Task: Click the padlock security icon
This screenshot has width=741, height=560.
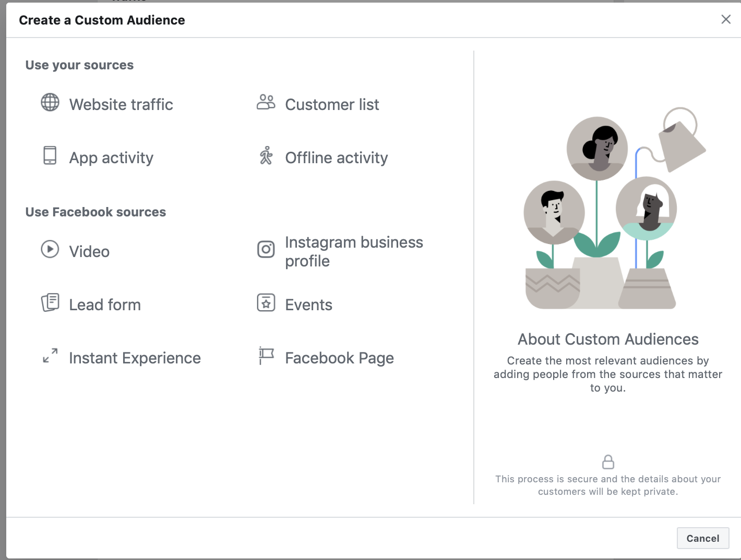Action: 608,462
